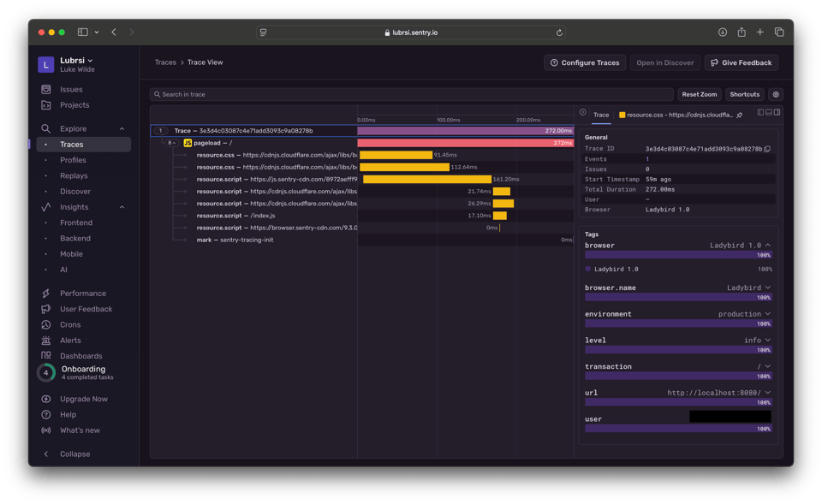
Task: Click the Configure Traces button
Action: [x=585, y=62]
